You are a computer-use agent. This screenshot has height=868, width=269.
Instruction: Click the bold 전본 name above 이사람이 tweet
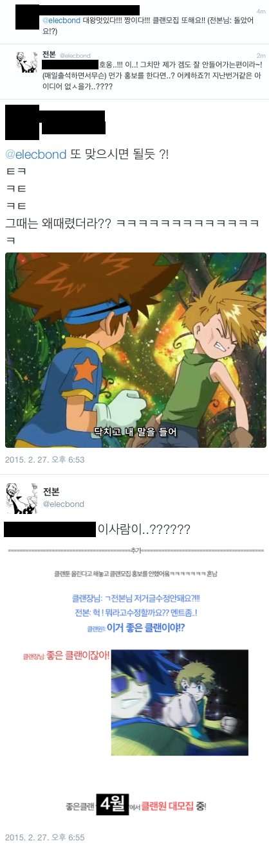(51, 492)
